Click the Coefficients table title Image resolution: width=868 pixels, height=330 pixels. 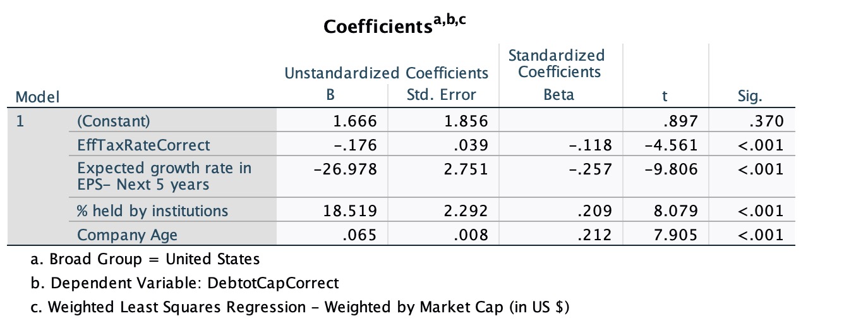(397, 26)
